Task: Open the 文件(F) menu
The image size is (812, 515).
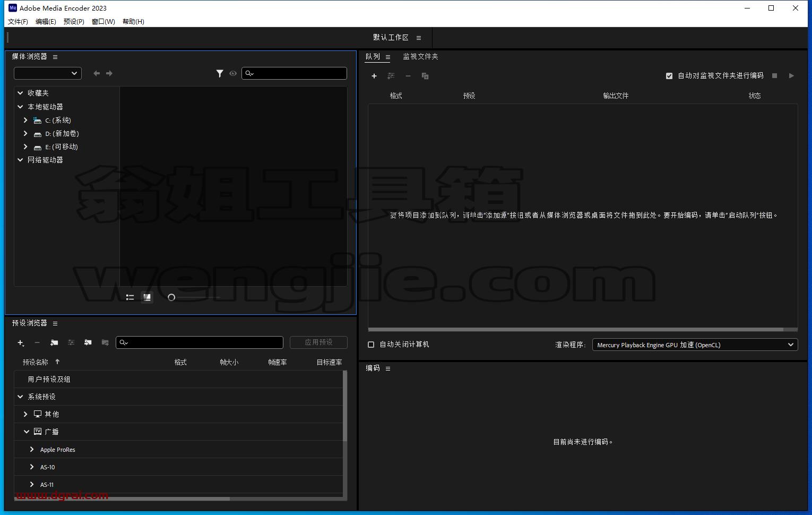Action: pos(18,22)
